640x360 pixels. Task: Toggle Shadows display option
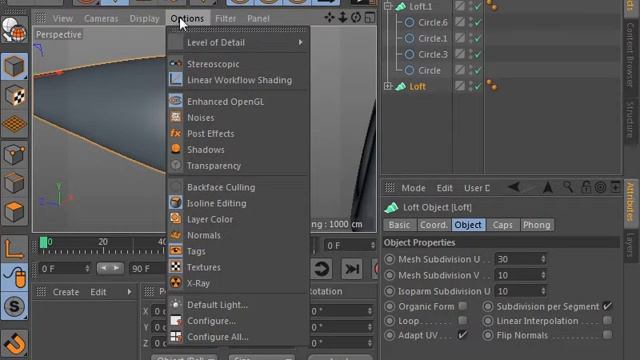point(238,150)
